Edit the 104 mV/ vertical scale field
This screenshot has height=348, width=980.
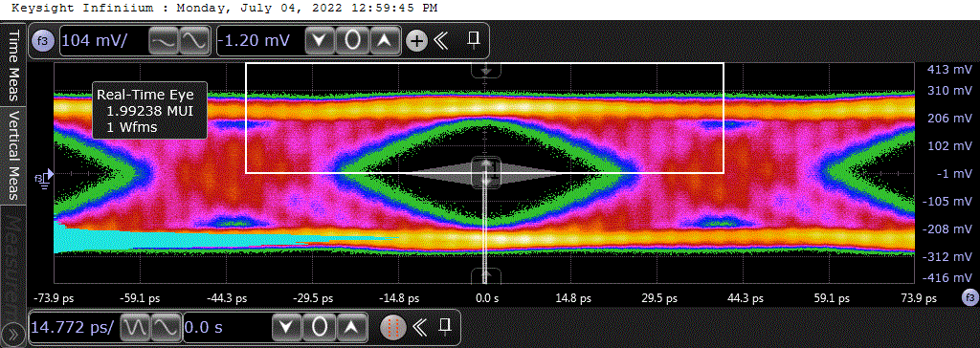click(103, 42)
